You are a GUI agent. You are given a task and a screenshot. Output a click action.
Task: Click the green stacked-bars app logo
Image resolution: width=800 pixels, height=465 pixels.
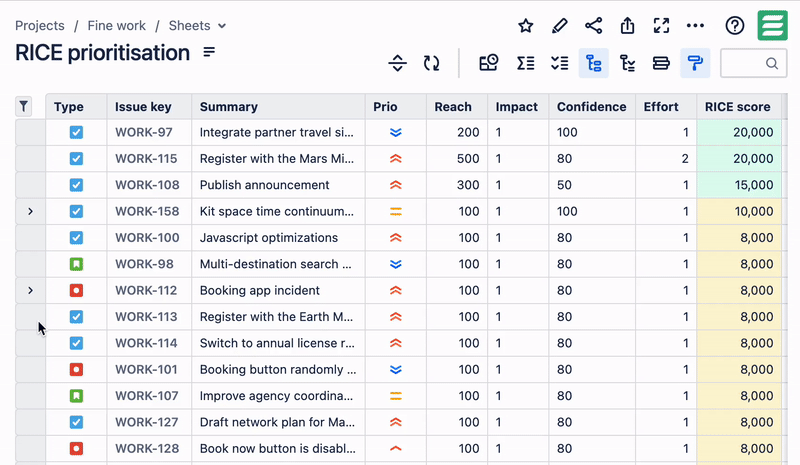772,25
